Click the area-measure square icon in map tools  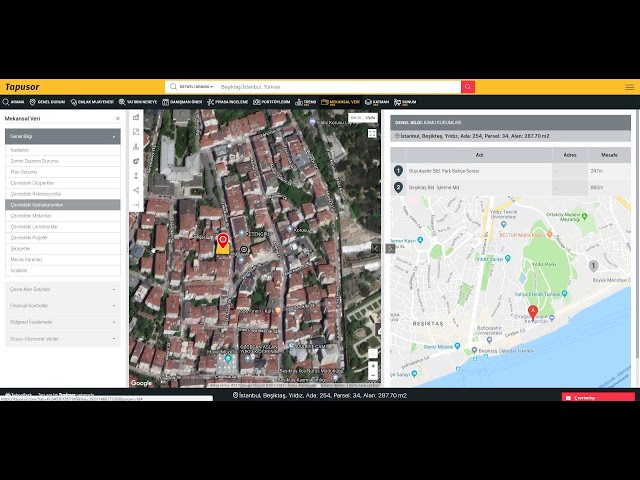136,132
